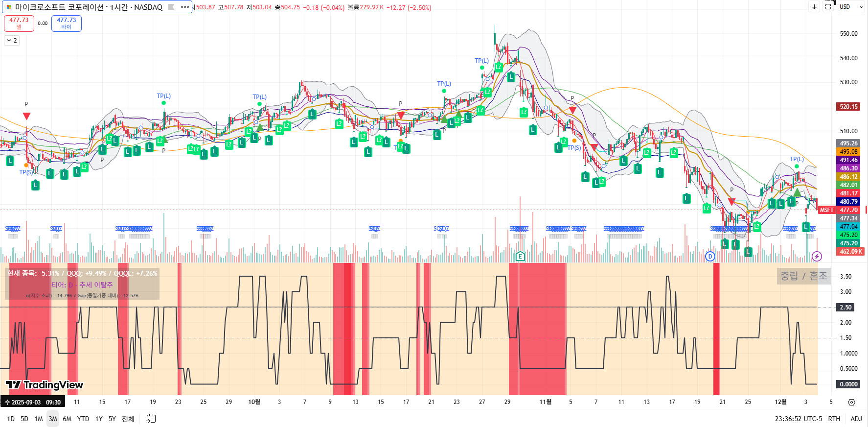Select the 5D time range
Image resolution: width=868 pixels, height=427 pixels.
point(24,419)
